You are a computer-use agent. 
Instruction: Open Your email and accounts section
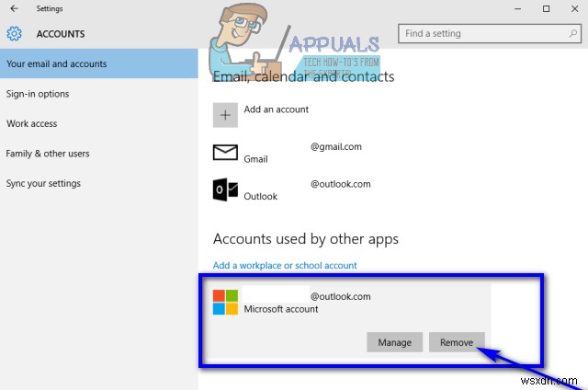[99, 63]
